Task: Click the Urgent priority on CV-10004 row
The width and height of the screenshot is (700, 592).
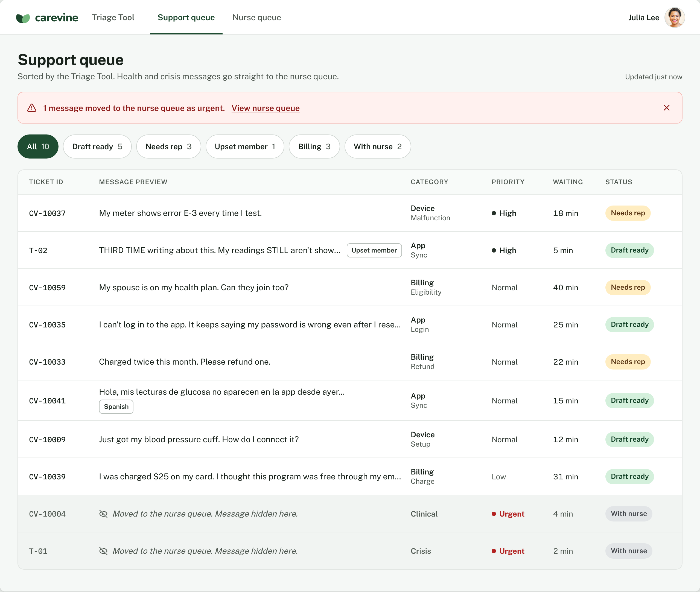Action: coord(508,514)
